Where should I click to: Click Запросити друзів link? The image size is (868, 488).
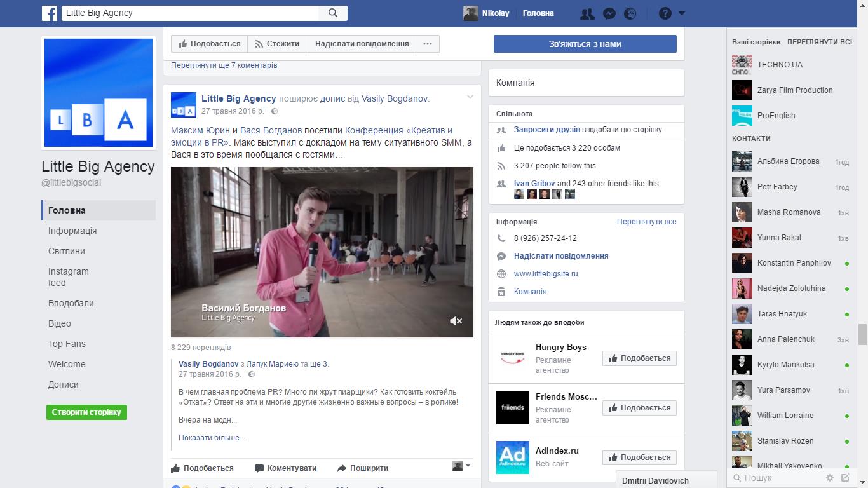(547, 130)
